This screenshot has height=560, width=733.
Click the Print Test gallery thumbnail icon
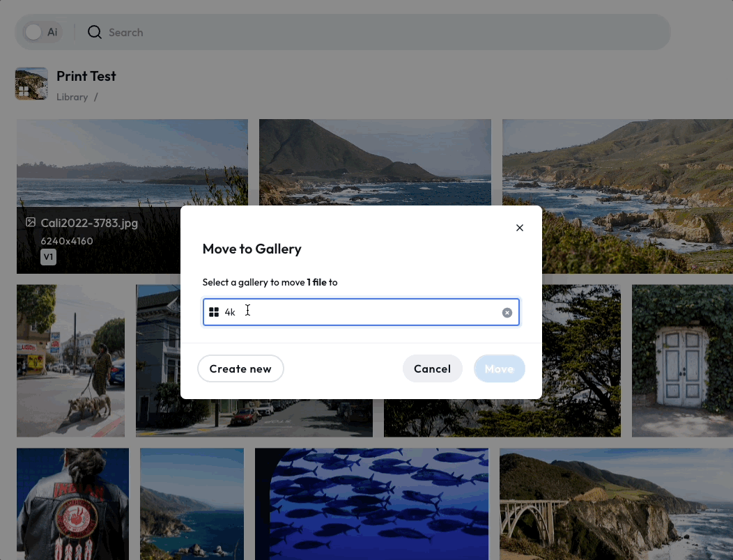click(31, 84)
